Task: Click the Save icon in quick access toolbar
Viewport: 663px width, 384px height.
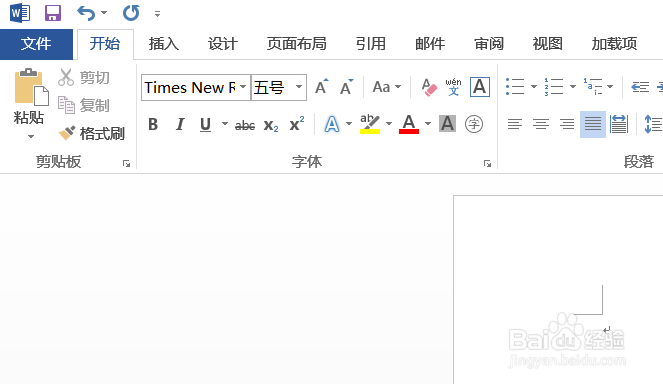Action: (x=53, y=13)
